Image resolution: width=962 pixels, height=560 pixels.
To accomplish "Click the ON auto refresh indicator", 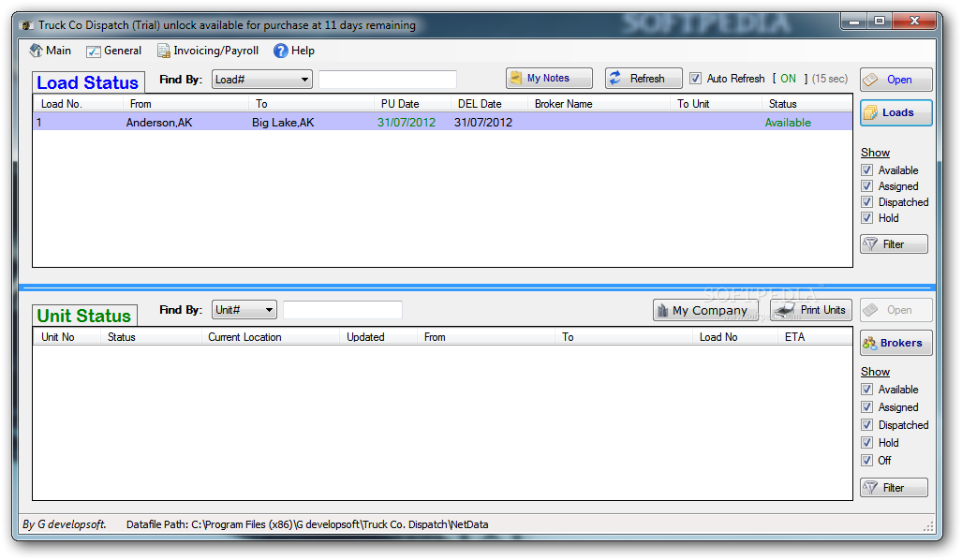I will pyautogui.click(x=789, y=79).
